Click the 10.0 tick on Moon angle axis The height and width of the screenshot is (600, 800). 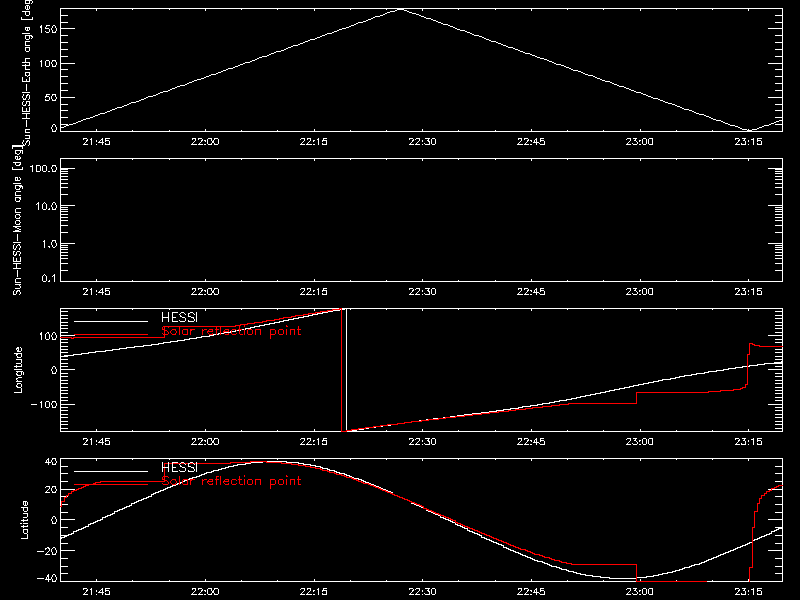(x=46, y=207)
